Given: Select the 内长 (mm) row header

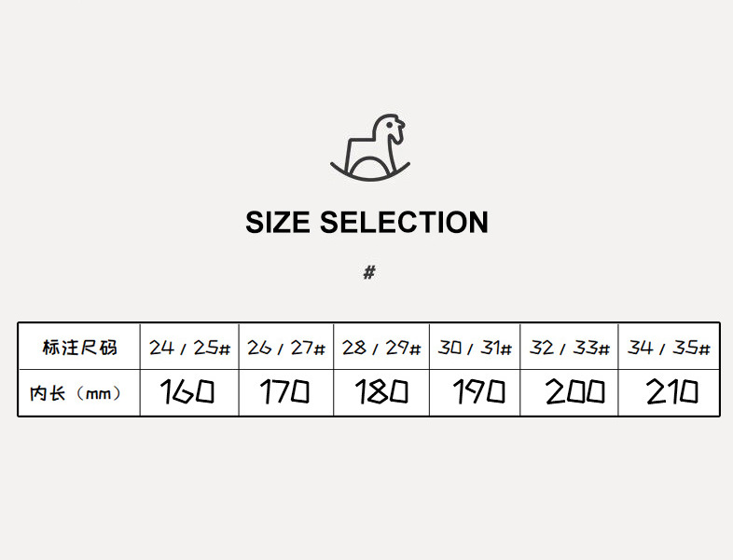Looking at the screenshot, I should [x=76, y=393].
